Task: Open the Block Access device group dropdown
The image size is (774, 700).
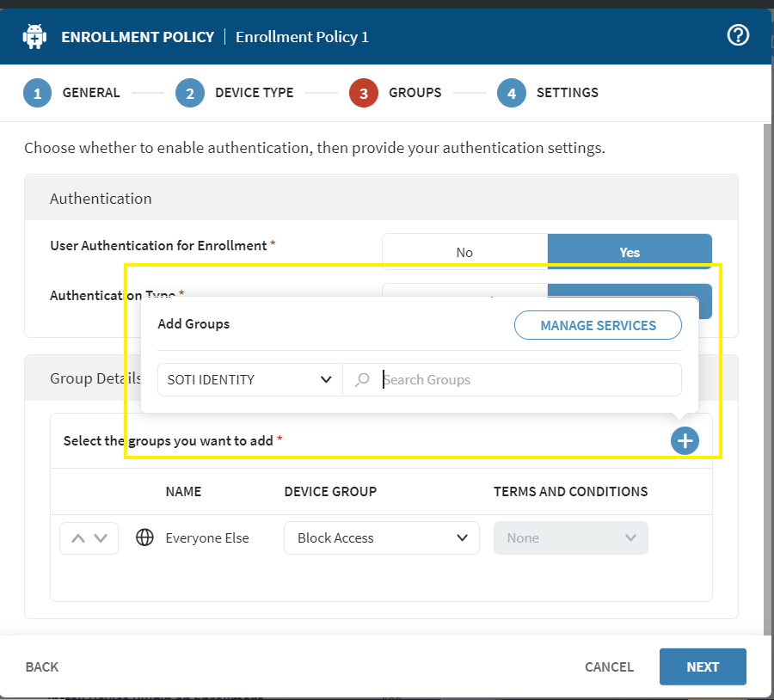Action: tap(381, 537)
